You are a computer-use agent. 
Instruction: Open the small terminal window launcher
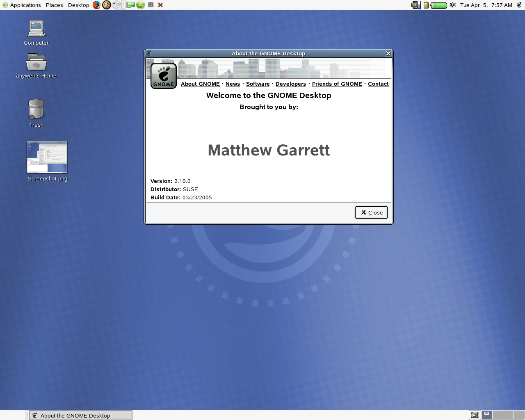coord(151,5)
